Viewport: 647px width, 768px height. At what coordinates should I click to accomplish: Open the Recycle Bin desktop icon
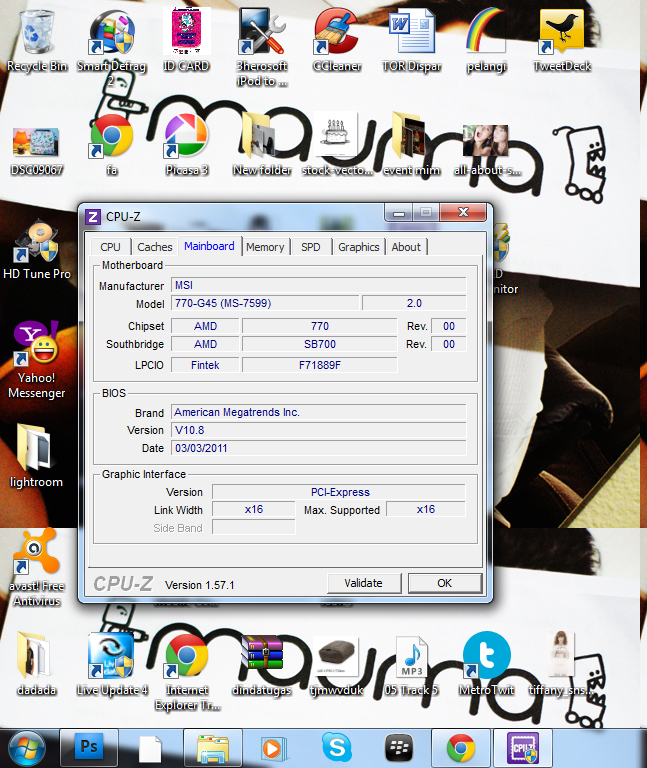click(37, 34)
